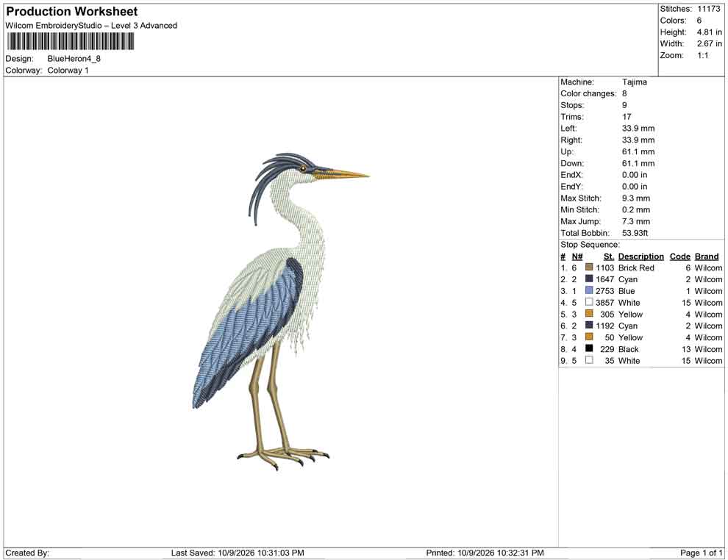The height and width of the screenshot is (560, 728).
Task: Click the Yellow swatch in stop row 7
Action: (x=589, y=337)
